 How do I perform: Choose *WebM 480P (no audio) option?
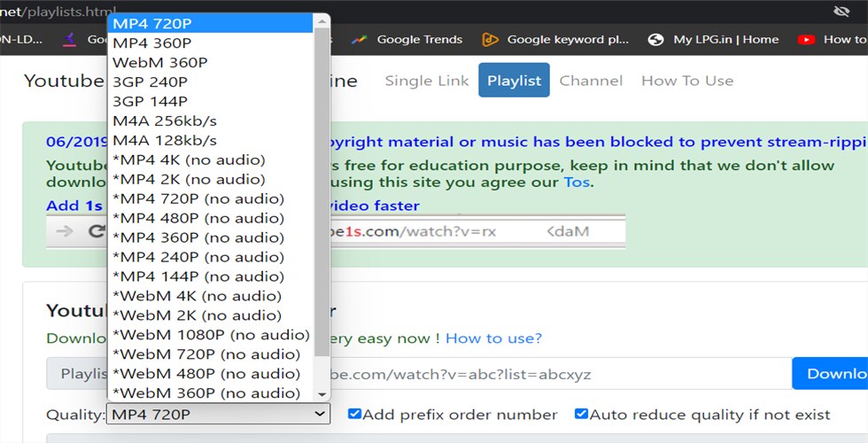tap(211, 374)
